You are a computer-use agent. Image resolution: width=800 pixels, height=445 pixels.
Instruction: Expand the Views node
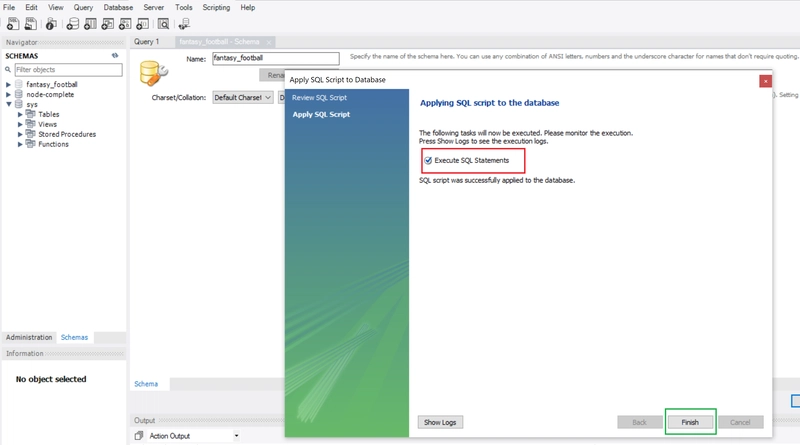tap(20, 124)
